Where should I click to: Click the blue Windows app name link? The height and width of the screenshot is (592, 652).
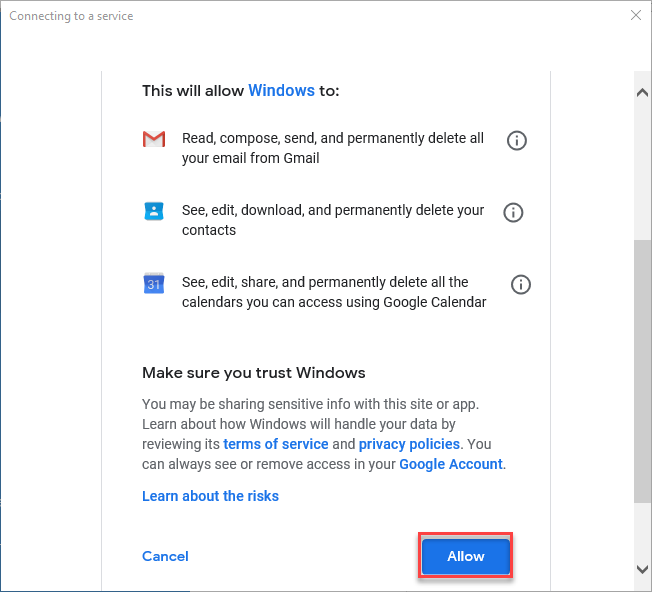click(x=282, y=90)
